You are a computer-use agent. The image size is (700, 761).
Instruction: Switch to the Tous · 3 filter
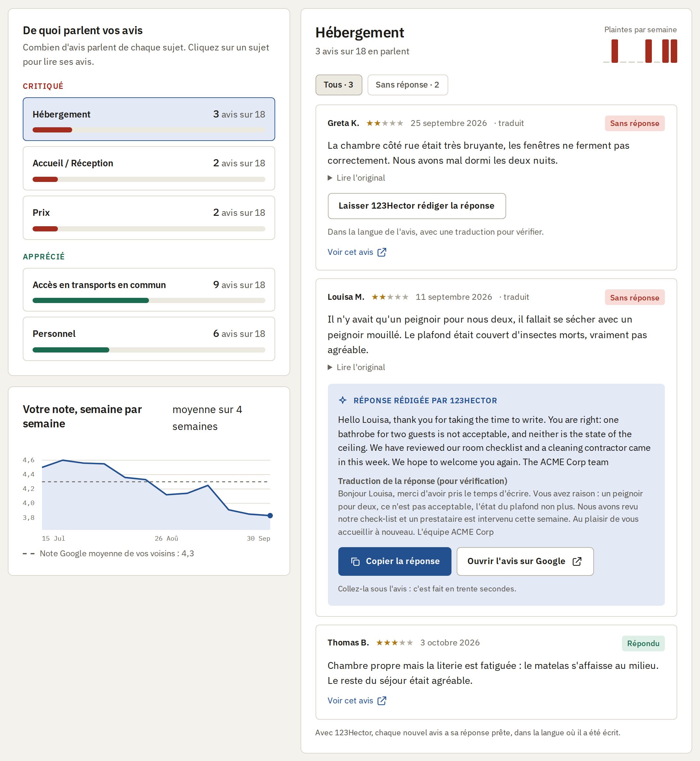pos(339,85)
